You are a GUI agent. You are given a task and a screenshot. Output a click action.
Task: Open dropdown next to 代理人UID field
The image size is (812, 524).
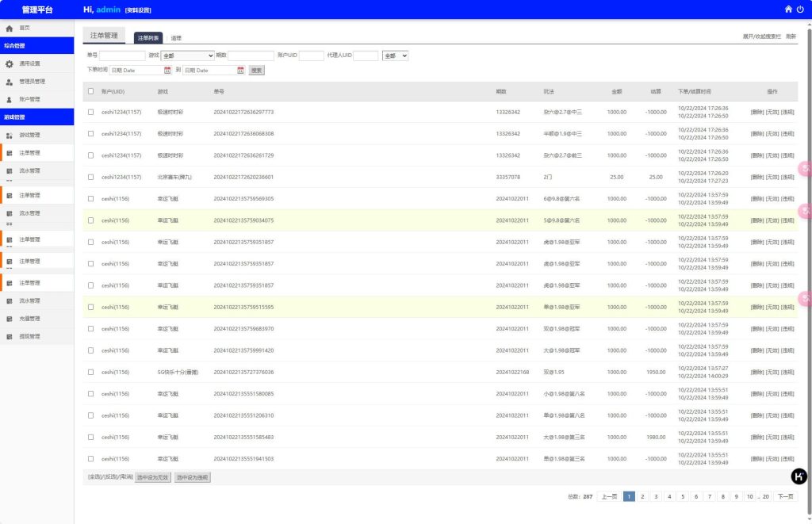395,55
